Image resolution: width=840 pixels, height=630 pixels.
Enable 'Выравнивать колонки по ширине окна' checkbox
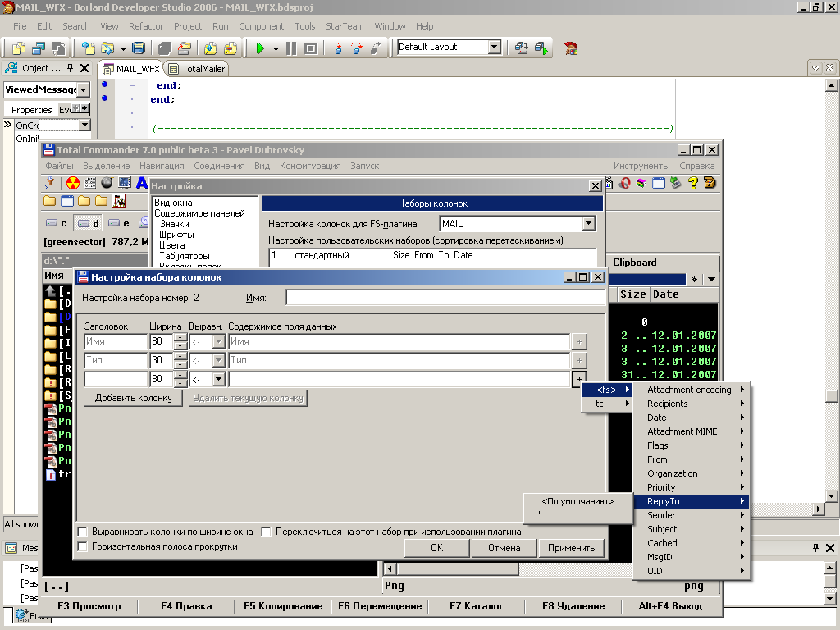click(83, 532)
